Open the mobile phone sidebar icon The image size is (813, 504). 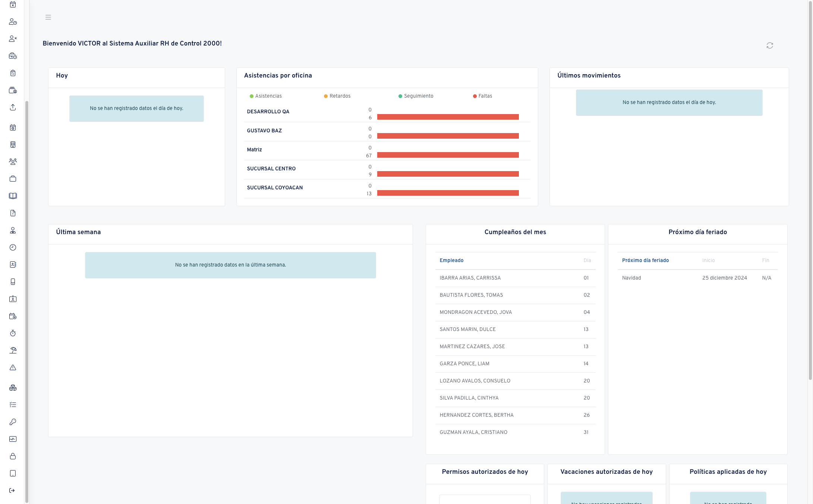point(13,282)
